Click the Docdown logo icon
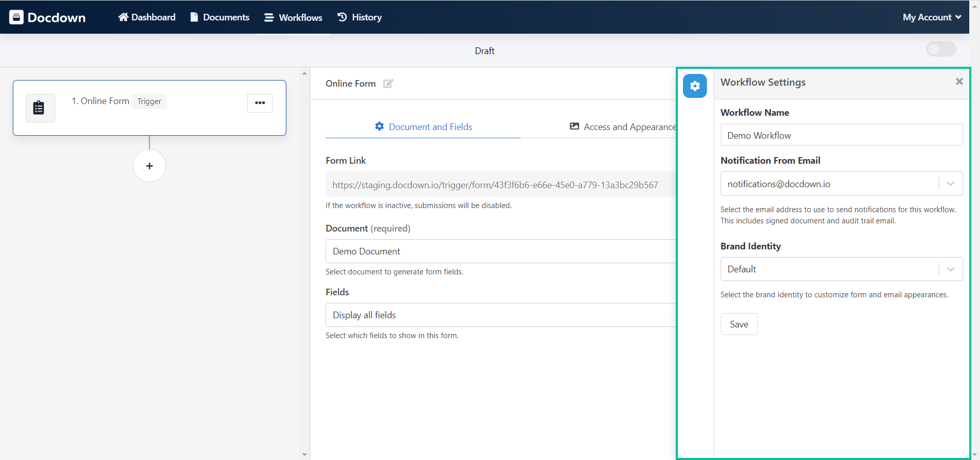Screen dimensions: 980x460 tap(17, 17)
